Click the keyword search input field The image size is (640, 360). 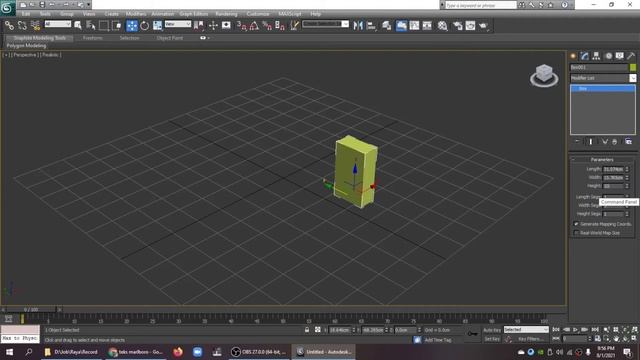(480, 5)
